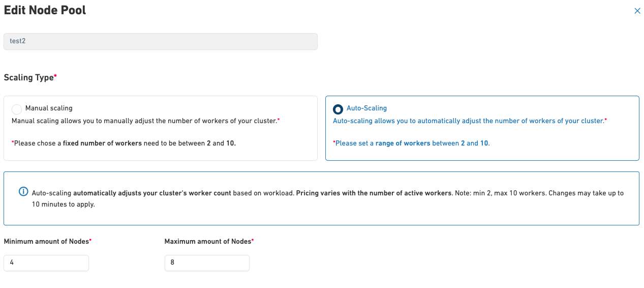This screenshot has height=288, width=644.
Task: Click the "fixed number of workers" bold text
Action: [102, 143]
